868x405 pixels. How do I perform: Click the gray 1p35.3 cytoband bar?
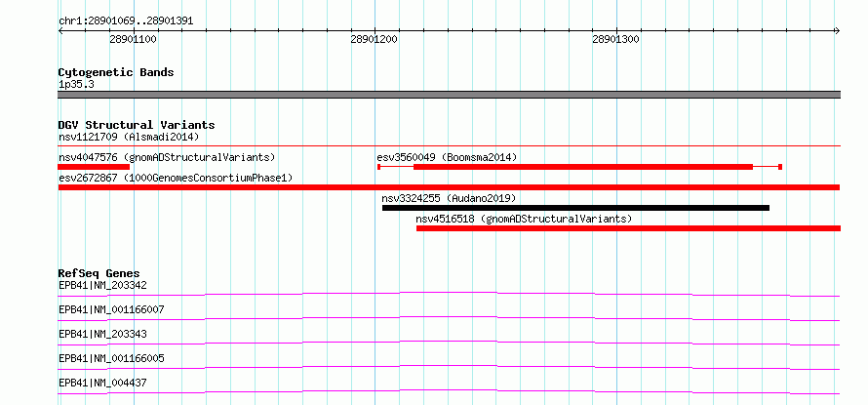pyautogui.click(x=449, y=95)
